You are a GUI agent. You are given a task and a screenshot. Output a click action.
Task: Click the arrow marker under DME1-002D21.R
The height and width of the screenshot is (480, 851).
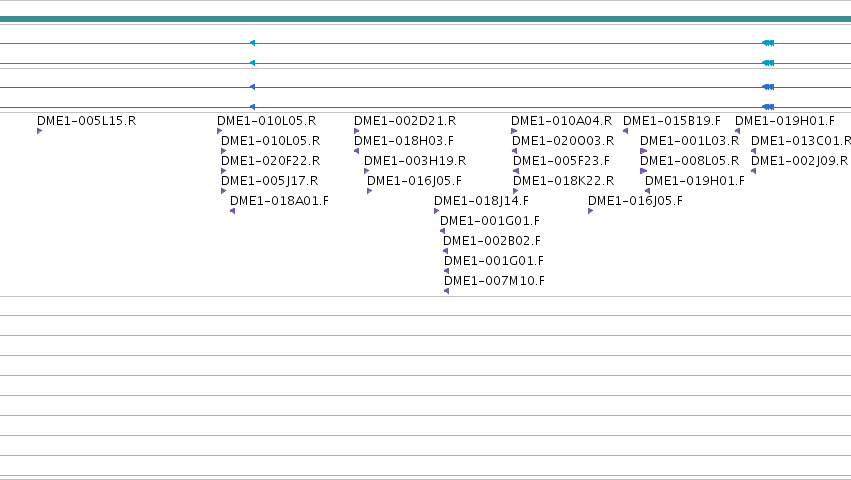pos(357,131)
